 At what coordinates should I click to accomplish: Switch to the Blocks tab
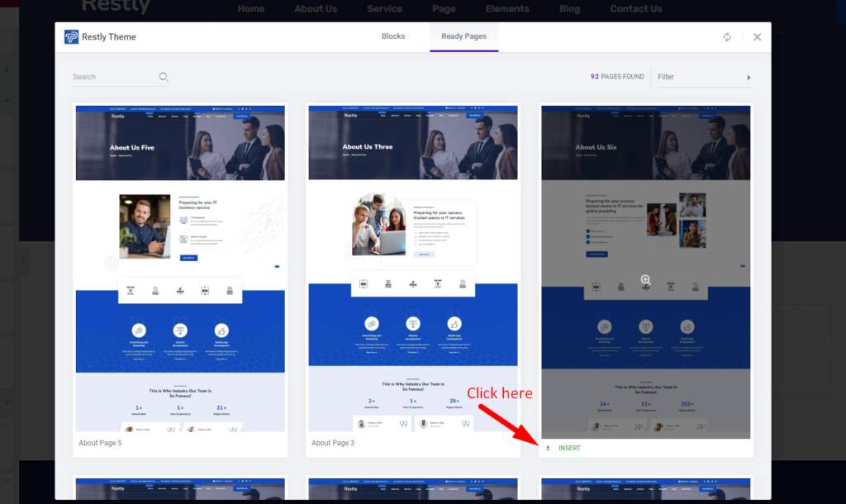point(393,36)
